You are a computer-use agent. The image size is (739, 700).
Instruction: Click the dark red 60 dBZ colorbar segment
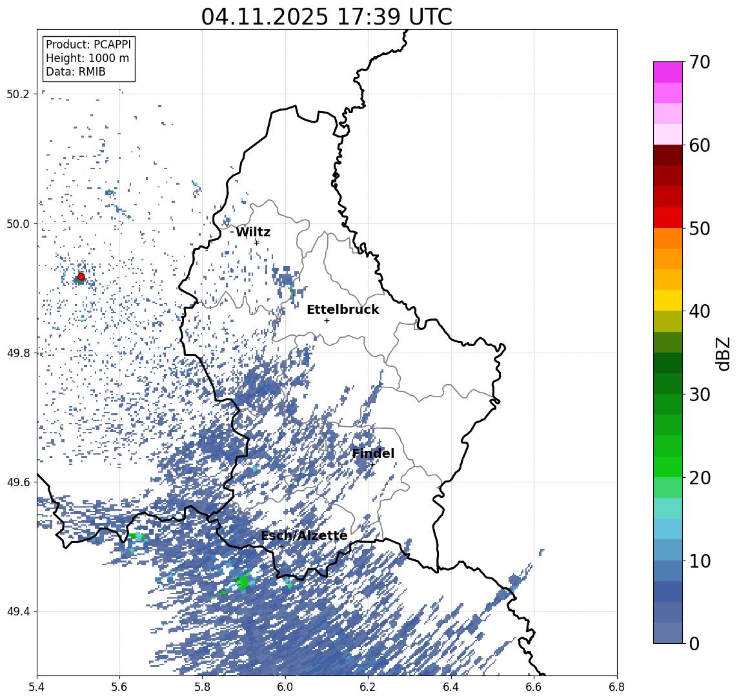click(x=668, y=155)
